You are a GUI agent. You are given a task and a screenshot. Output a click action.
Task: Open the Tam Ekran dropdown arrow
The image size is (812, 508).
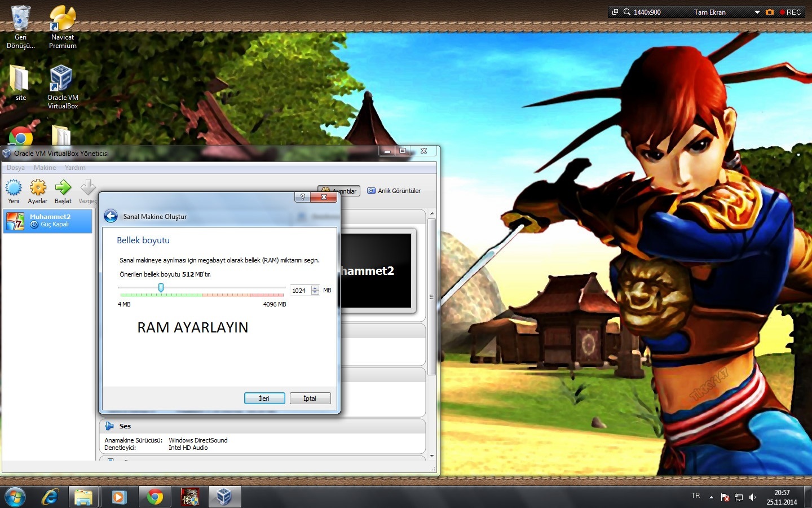point(757,12)
